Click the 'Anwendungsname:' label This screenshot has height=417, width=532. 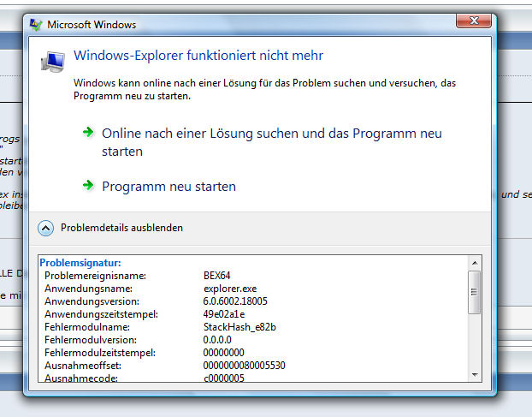click(89, 289)
